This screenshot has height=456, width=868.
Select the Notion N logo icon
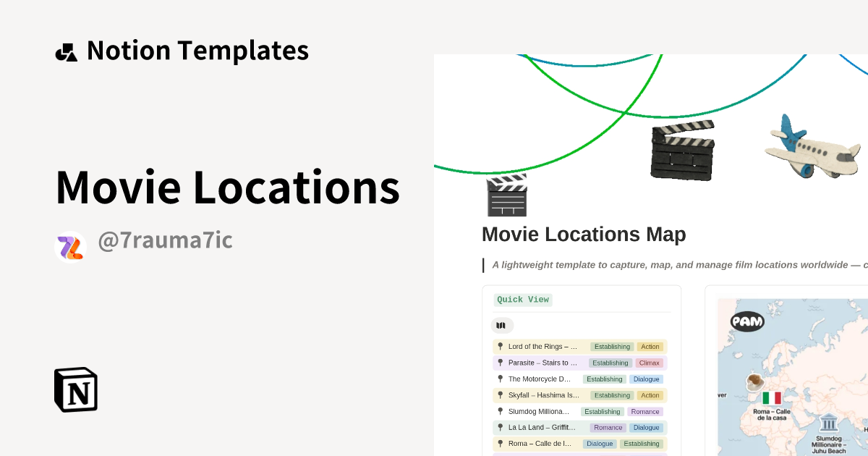[75, 389]
